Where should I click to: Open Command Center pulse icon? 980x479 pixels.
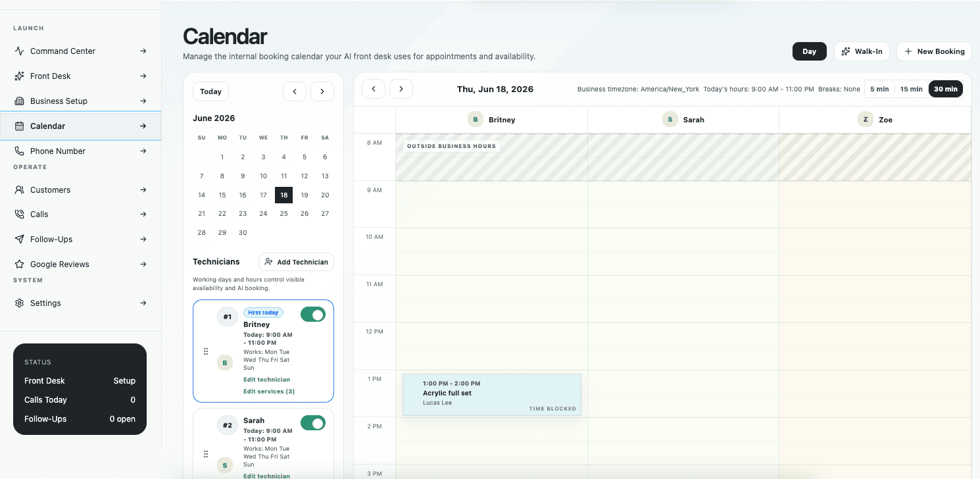point(19,51)
